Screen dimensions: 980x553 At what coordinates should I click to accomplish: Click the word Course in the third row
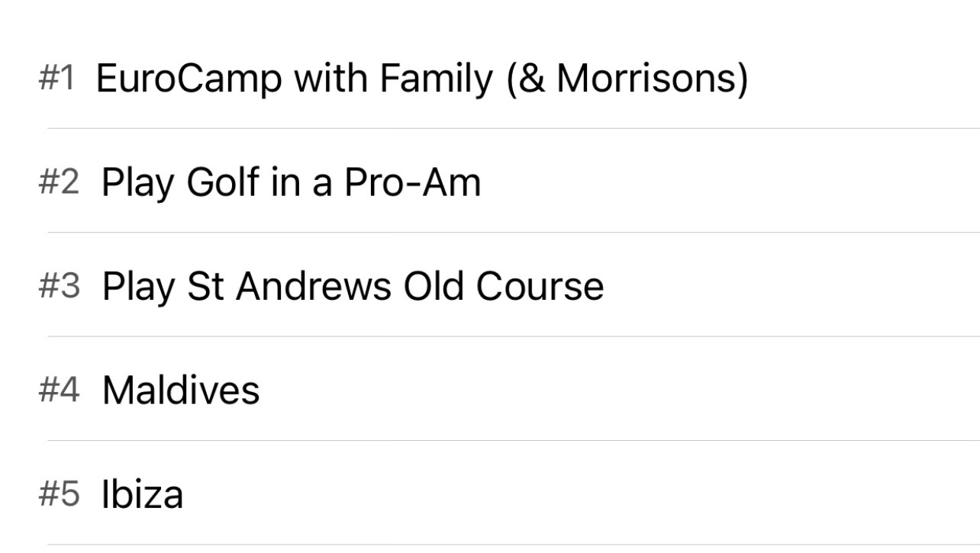point(540,286)
